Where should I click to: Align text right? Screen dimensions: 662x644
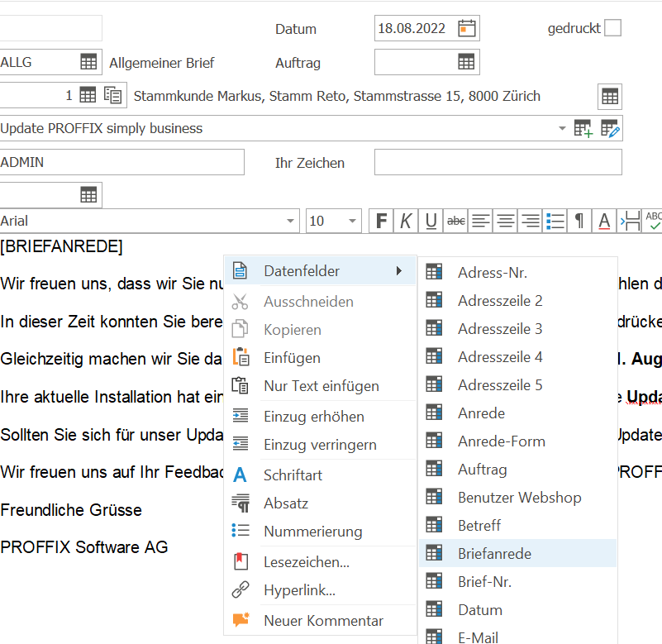[531, 221]
